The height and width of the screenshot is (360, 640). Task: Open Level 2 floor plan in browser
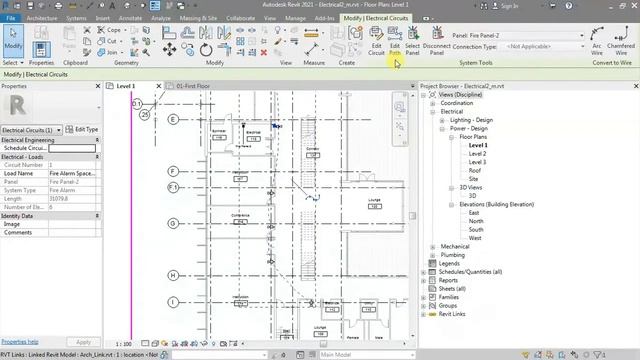477,154
